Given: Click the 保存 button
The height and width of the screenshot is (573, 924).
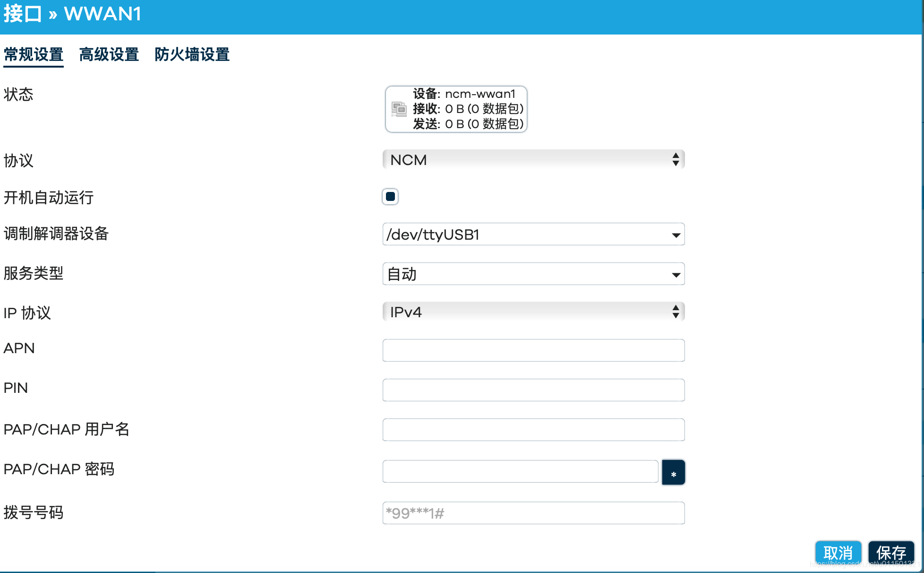Looking at the screenshot, I should click(891, 552).
